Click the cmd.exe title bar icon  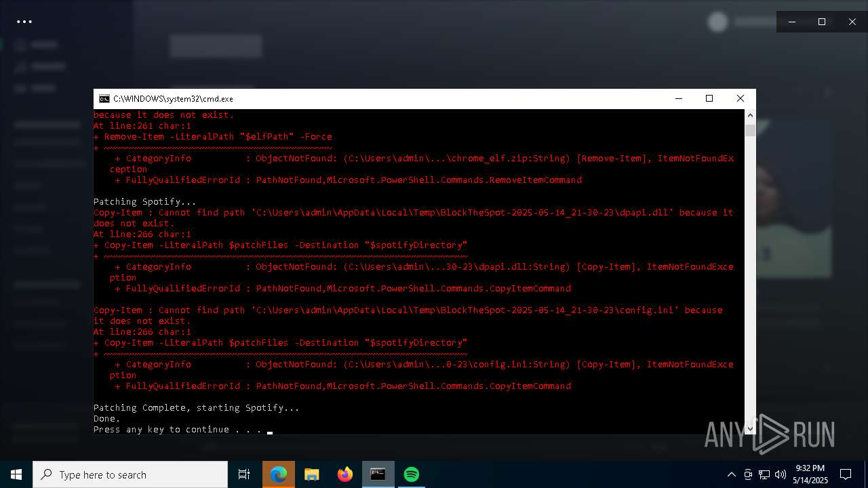point(104,99)
